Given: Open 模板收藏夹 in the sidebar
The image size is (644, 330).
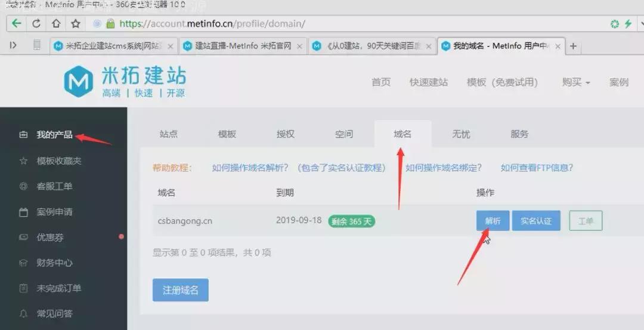Looking at the screenshot, I should [x=58, y=161].
